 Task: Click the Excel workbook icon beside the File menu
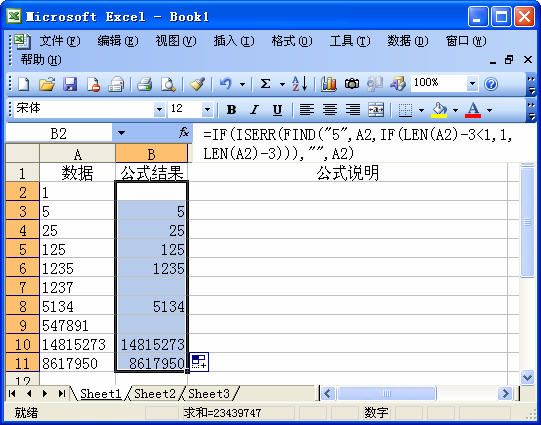point(22,41)
